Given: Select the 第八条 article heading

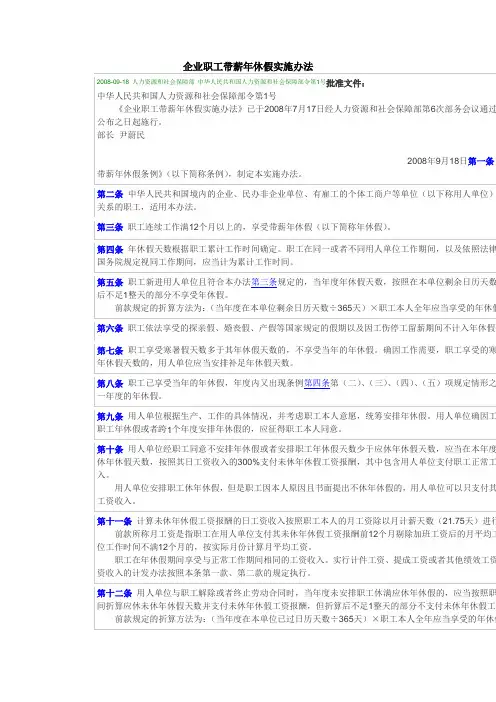Looking at the screenshot, I should (x=110, y=384).
